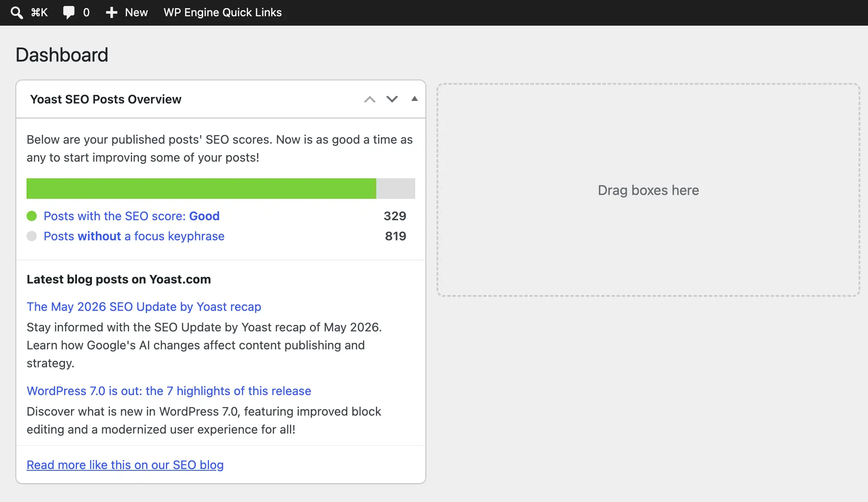Click Latest blog posts on Yoast.com heading
The width and height of the screenshot is (868, 502).
(118, 279)
